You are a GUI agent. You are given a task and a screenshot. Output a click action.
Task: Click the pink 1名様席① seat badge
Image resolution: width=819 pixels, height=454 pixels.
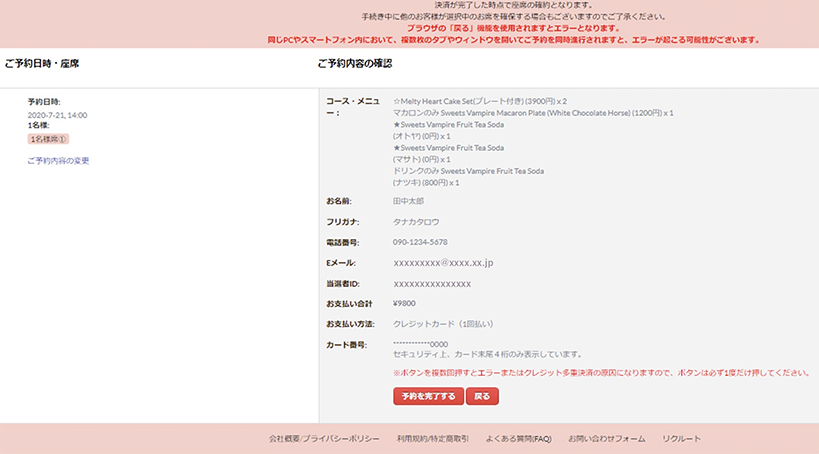(48, 139)
